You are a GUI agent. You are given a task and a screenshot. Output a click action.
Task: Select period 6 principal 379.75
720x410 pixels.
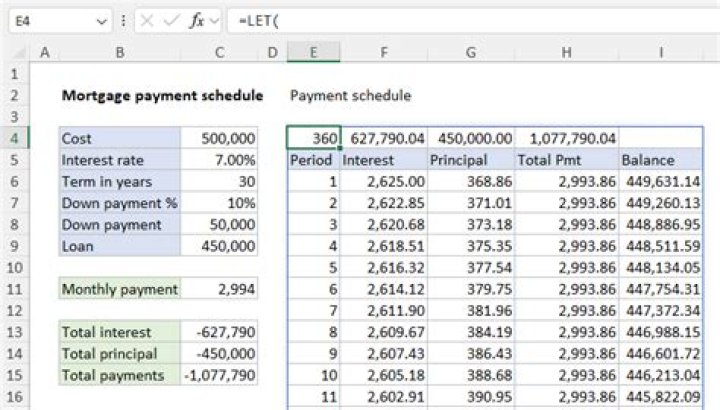(x=471, y=289)
